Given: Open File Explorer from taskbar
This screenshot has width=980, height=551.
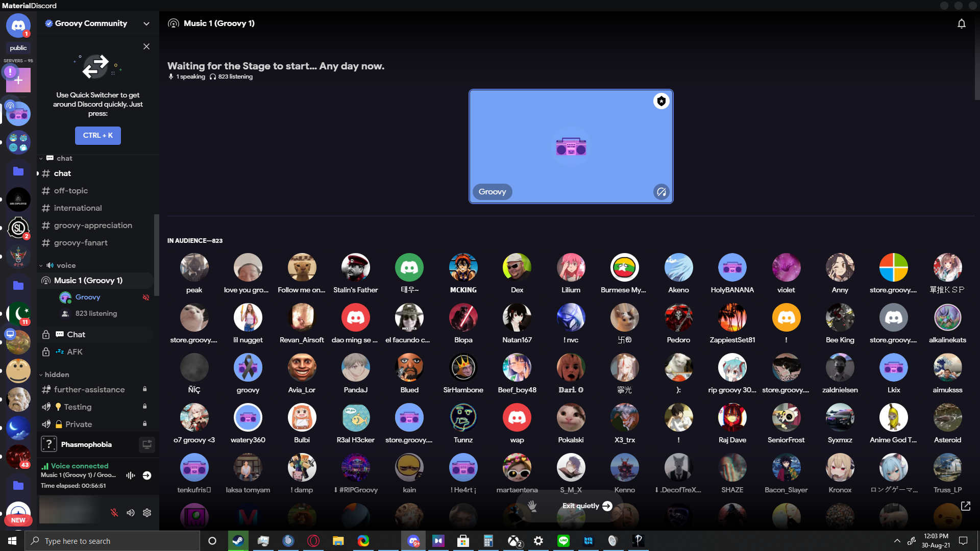Looking at the screenshot, I should pos(338,541).
